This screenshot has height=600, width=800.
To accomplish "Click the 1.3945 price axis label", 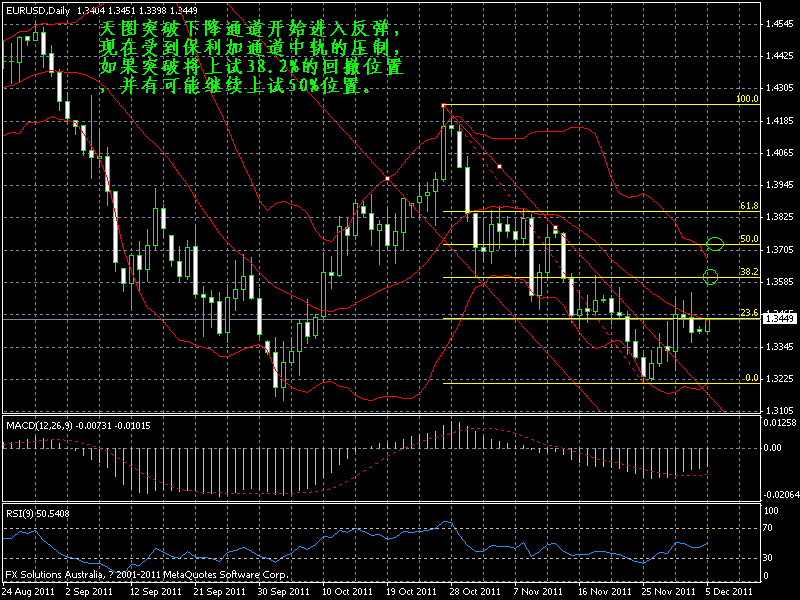I will click(x=780, y=185).
